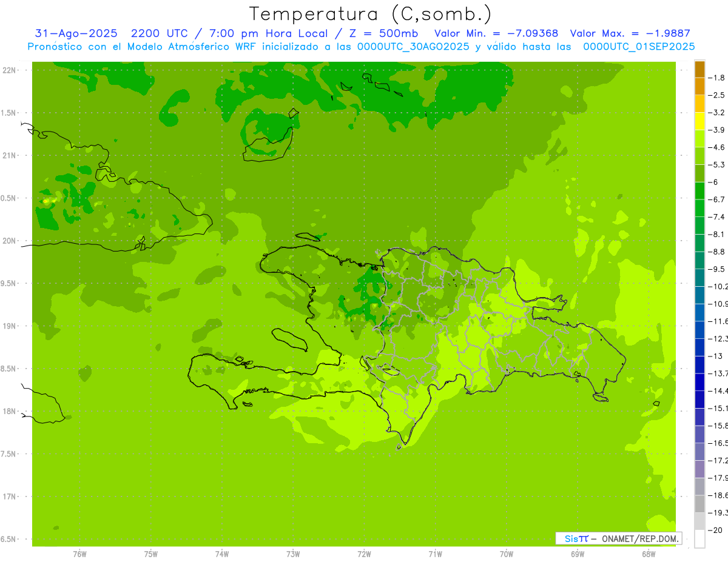This screenshot has height=562, width=728.
Task: Click the '19N' latitude label
Action: click(x=10, y=326)
